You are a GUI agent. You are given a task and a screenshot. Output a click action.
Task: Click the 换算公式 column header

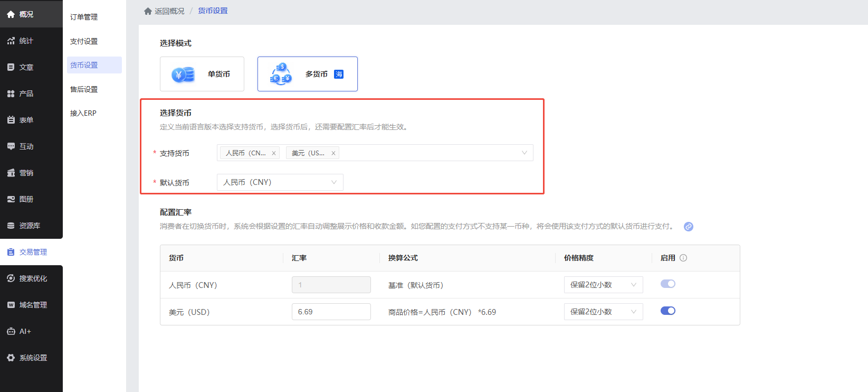pyautogui.click(x=403, y=258)
